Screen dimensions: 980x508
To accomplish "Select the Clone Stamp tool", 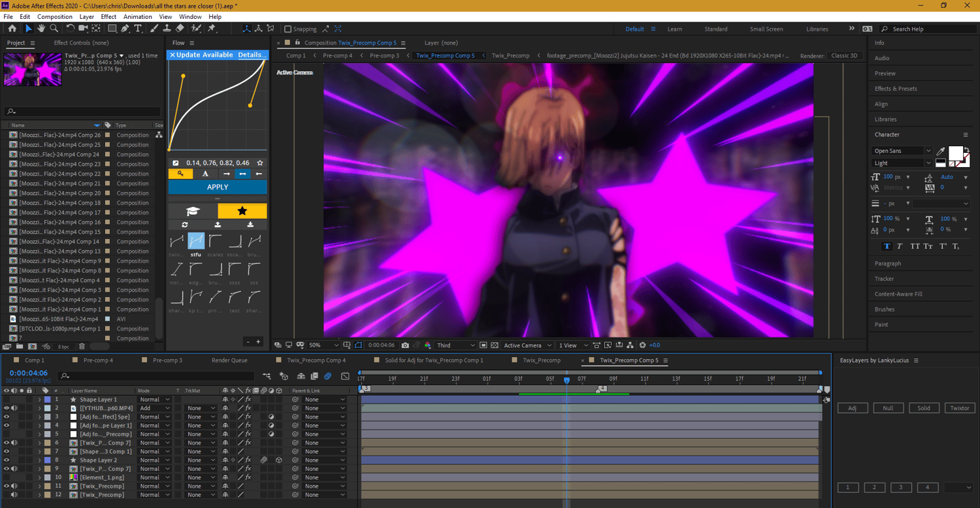I will [x=167, y=29].
